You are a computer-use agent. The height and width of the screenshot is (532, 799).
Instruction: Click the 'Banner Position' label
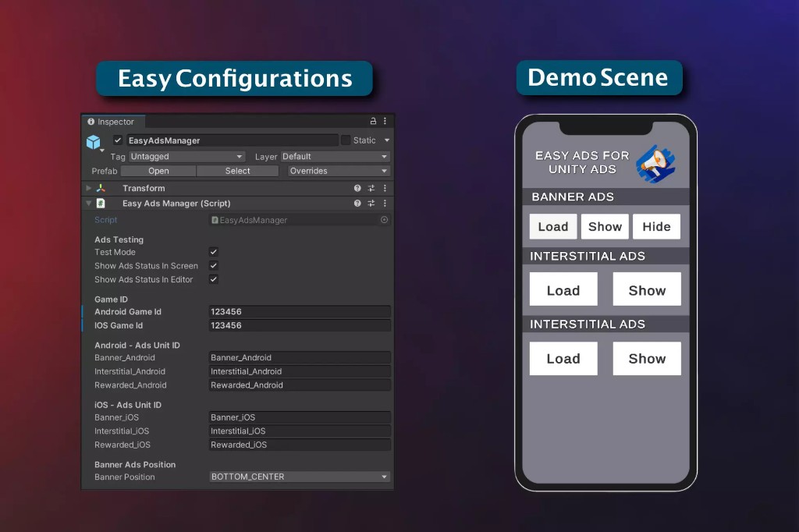pyautogui.click(x=125, y=477)
